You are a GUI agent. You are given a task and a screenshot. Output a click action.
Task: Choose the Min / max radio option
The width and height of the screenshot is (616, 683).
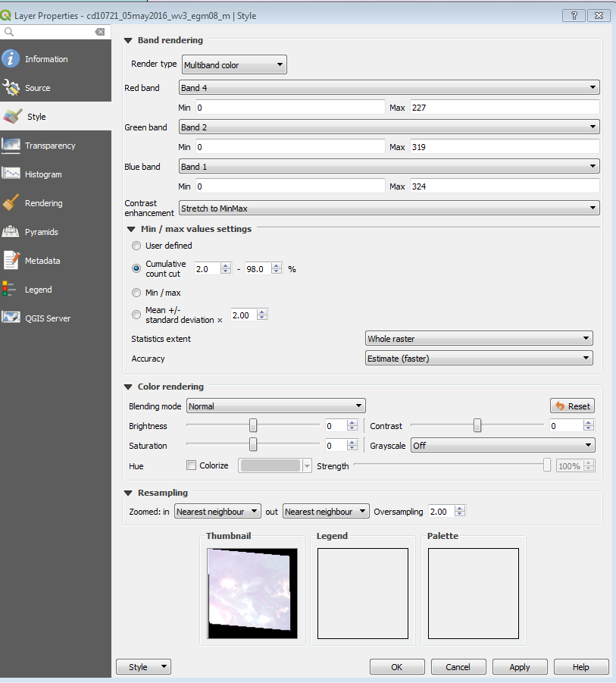pyautogui.click(x=136, y=293)
